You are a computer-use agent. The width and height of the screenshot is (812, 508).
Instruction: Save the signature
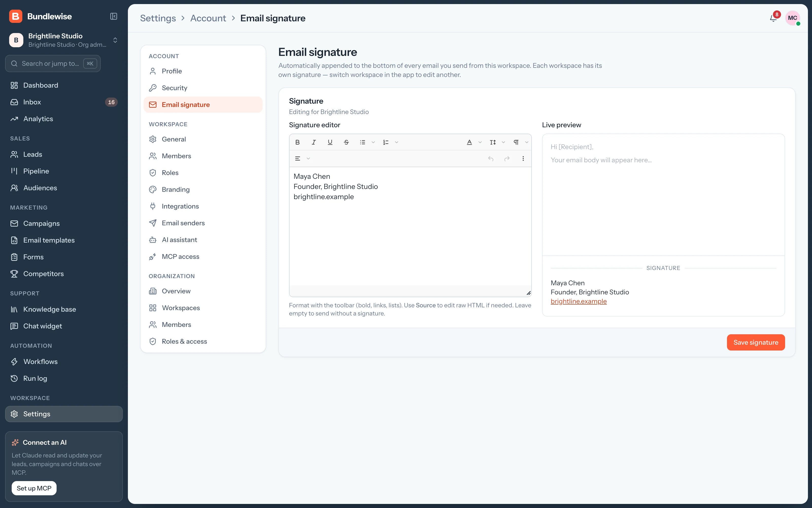click(756, 342)
